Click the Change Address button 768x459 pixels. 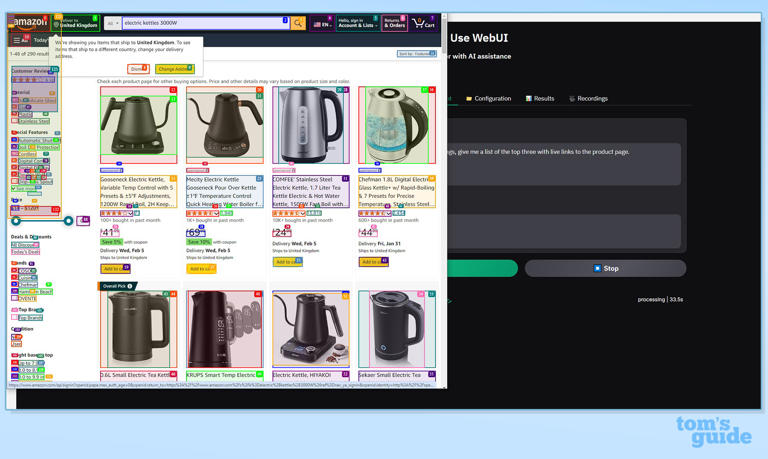pyautogui.click(x=174, y=69)
